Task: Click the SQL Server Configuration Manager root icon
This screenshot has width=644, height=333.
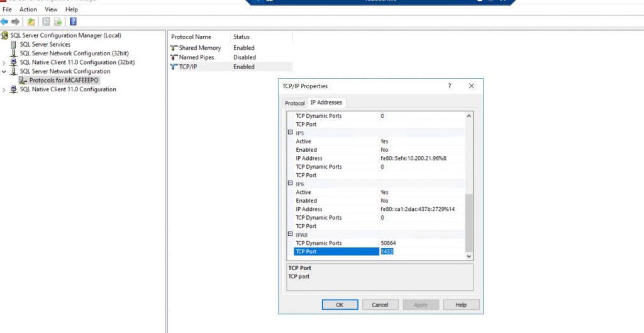Action: coord(4,35)
